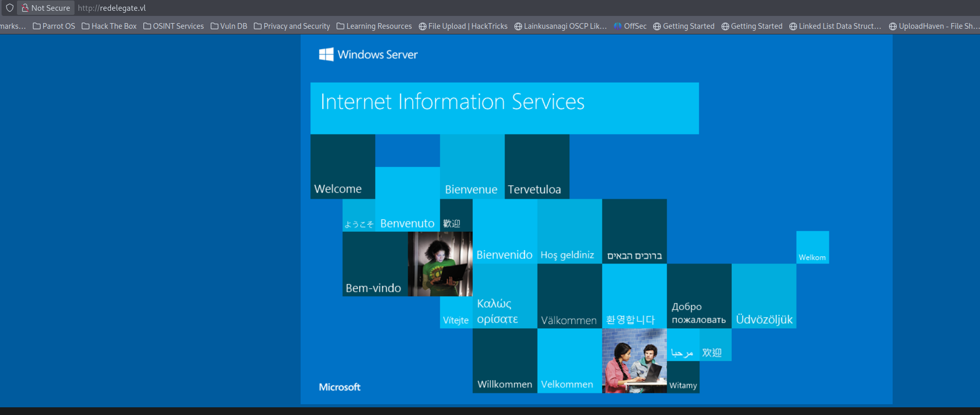Open the OffSec bookmark
Screen dimensions: 980x415
point(630,26)
